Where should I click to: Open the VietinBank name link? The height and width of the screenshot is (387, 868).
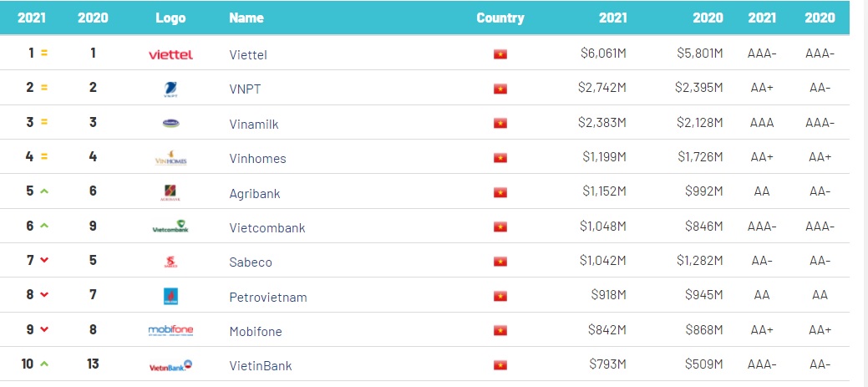pyautogui.click(x=261, y=366)
